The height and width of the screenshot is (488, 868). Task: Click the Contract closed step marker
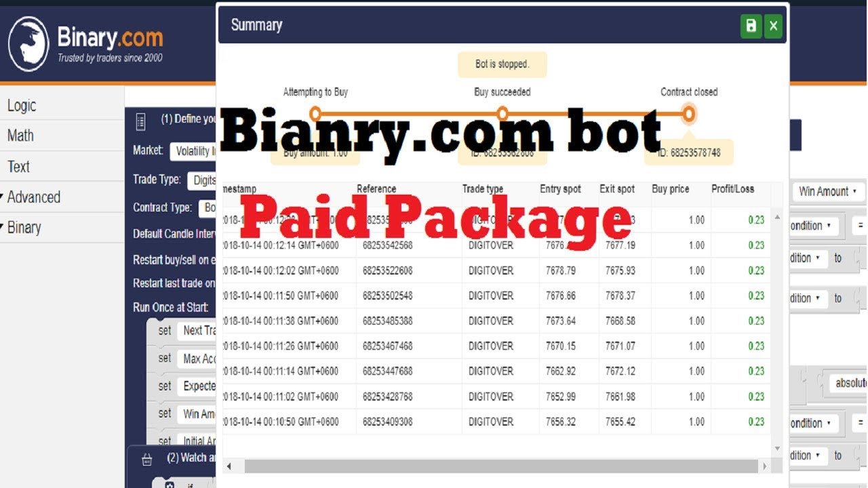(x=689, y=114)
